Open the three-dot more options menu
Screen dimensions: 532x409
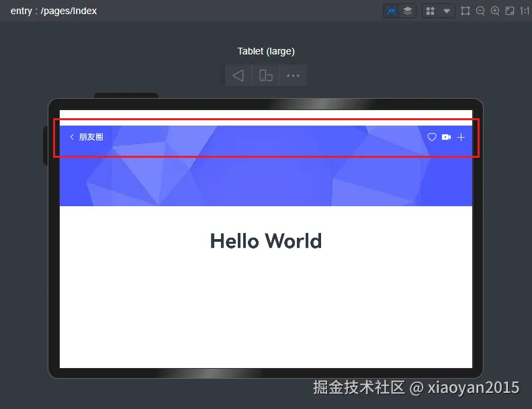click(293, 75)
